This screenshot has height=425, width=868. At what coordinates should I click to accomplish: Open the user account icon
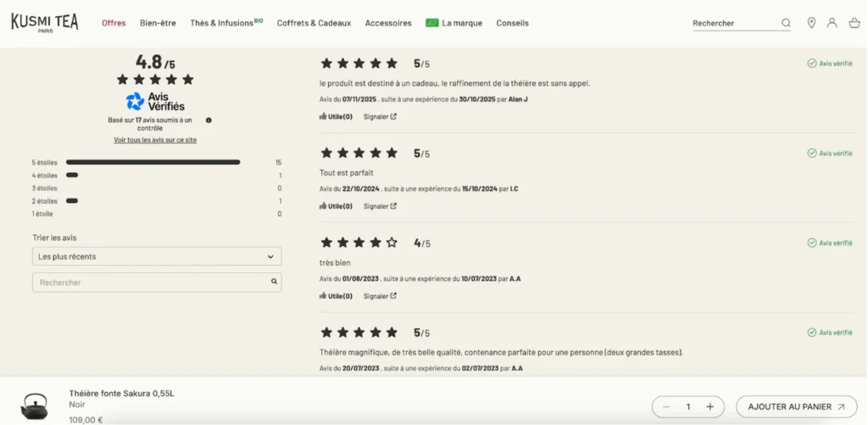(x=832, y=23)
